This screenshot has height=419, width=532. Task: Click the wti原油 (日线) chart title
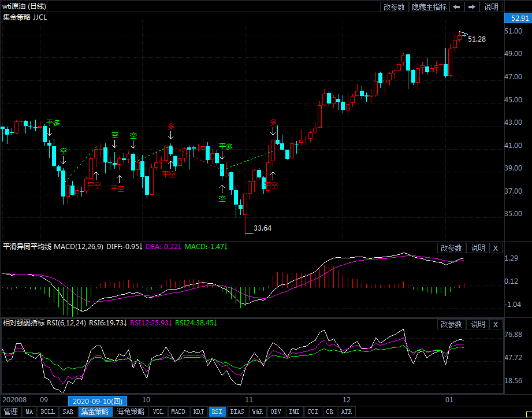(24, 6)
